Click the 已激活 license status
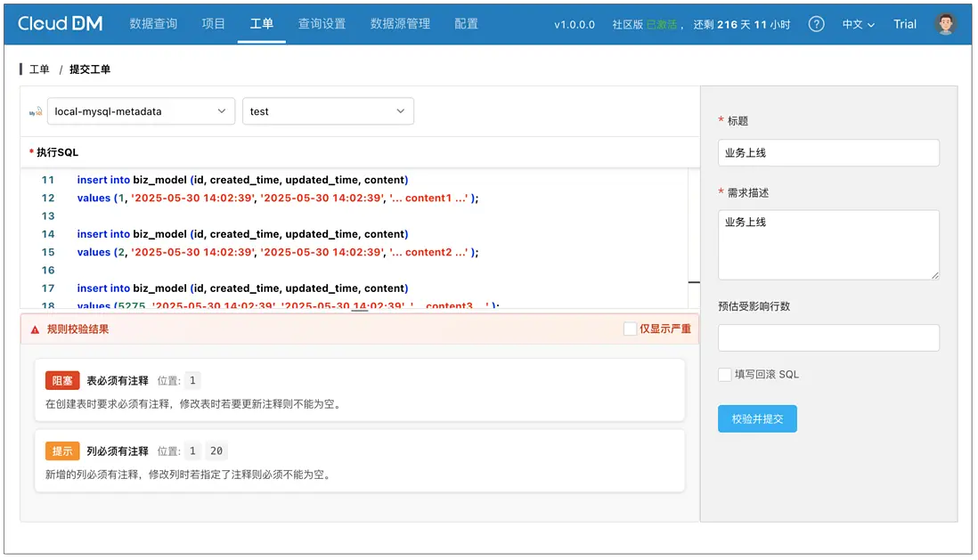 tap(661, 24)
